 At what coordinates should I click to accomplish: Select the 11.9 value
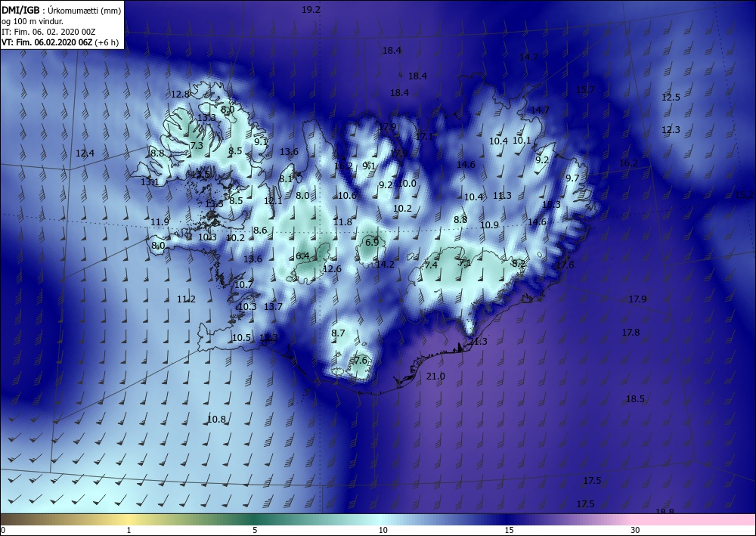(160, 222)
